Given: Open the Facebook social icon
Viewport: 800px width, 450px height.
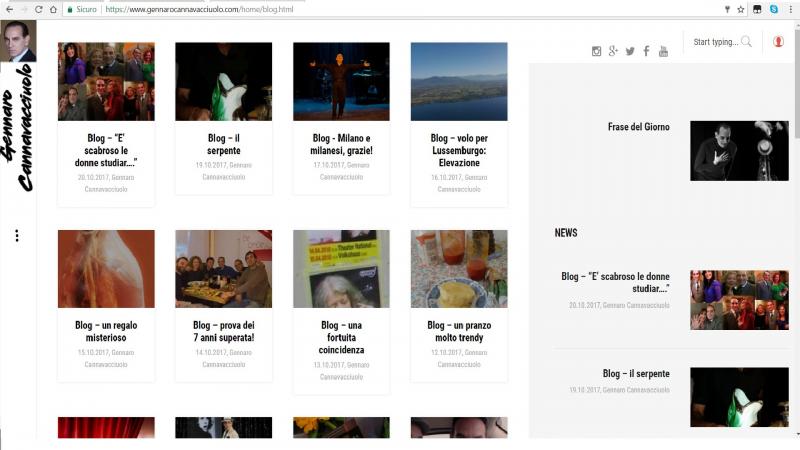Looking at the screenshot, I should pyautogui.click(x=646, y=51).
